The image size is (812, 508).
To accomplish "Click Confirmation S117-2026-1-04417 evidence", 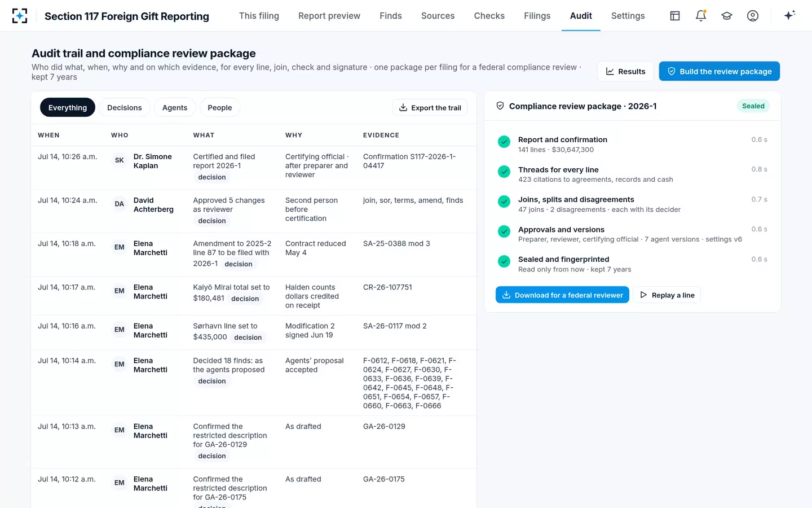I will [409, 161].
